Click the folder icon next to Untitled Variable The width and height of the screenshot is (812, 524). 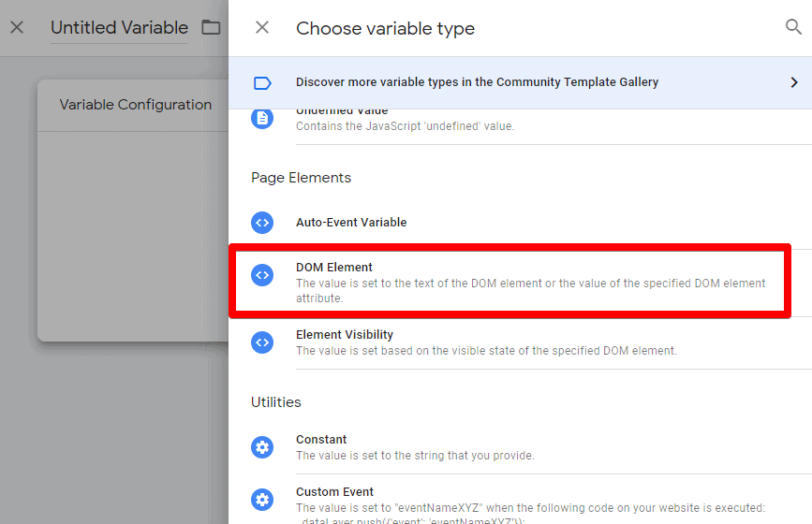(x=211, y=27)
